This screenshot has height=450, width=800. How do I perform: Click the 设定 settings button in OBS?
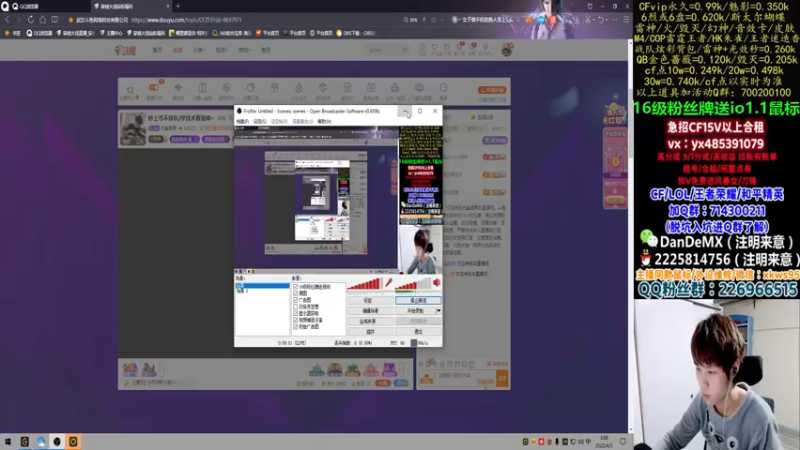pyautogui.click(x=369, y=301)
